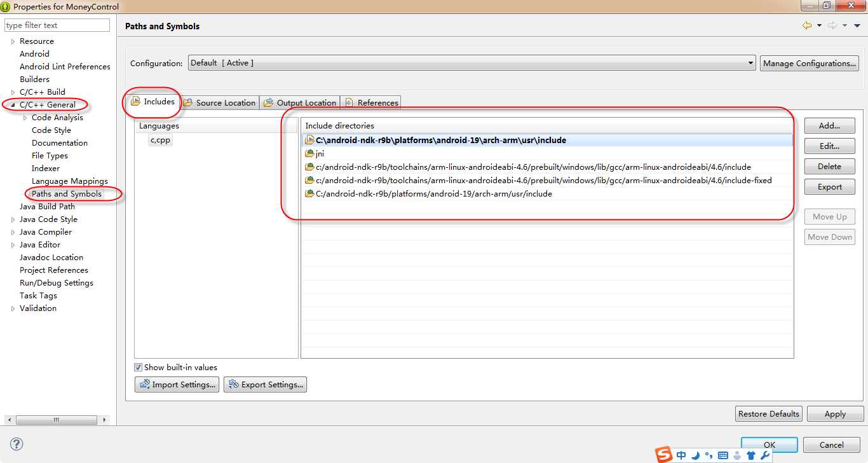Open the forward history dropdown arrow

844,25
